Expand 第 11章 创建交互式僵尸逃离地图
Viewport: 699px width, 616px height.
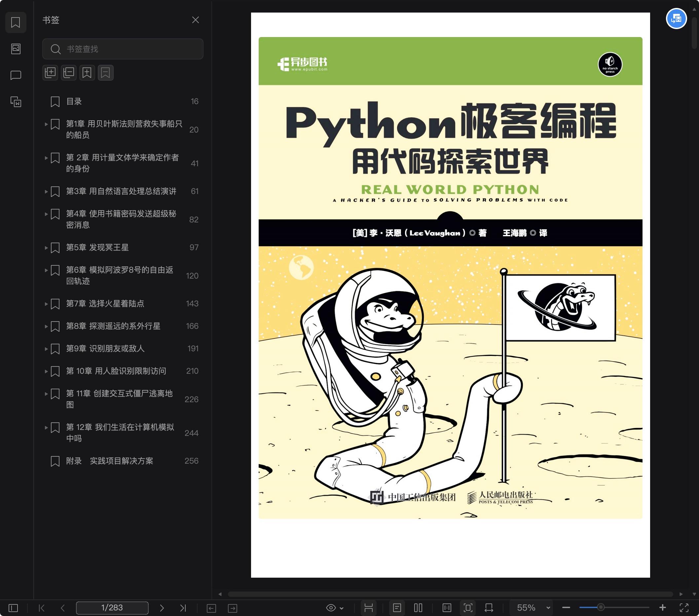tap(46, 394)
